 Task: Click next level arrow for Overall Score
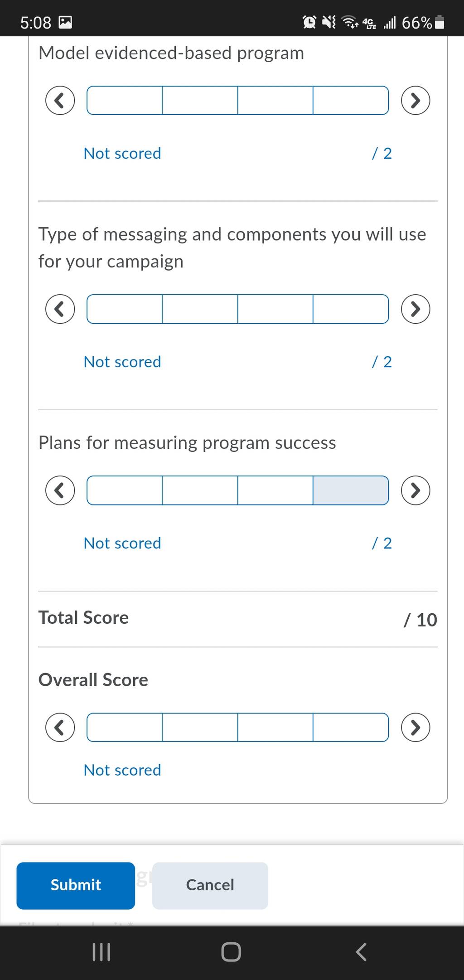tap(416, 727)
